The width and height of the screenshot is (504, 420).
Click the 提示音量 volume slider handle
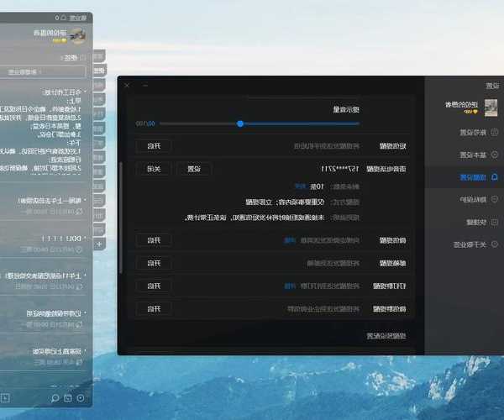click(240, 123)
